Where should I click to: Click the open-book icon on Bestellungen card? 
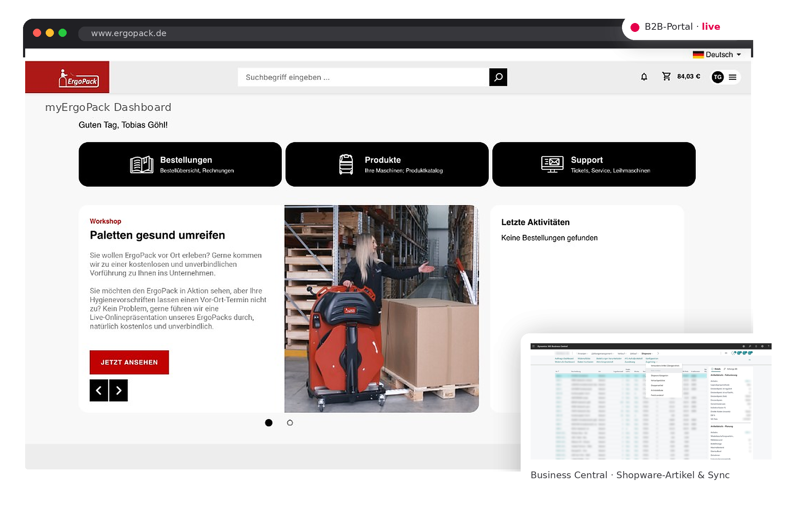pos(142,165)
